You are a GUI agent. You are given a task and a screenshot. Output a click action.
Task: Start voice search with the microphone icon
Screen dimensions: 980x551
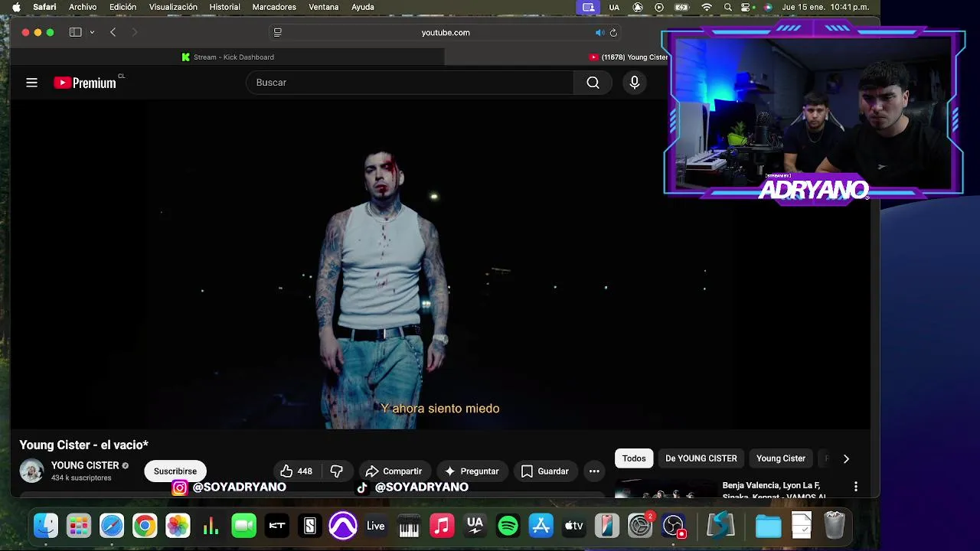(634, 83)
